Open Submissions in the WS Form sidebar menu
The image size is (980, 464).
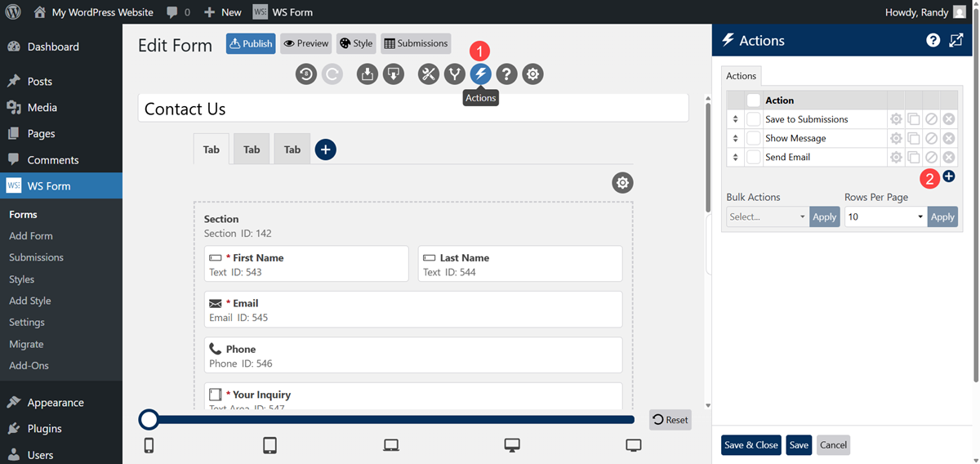point(36,257)
